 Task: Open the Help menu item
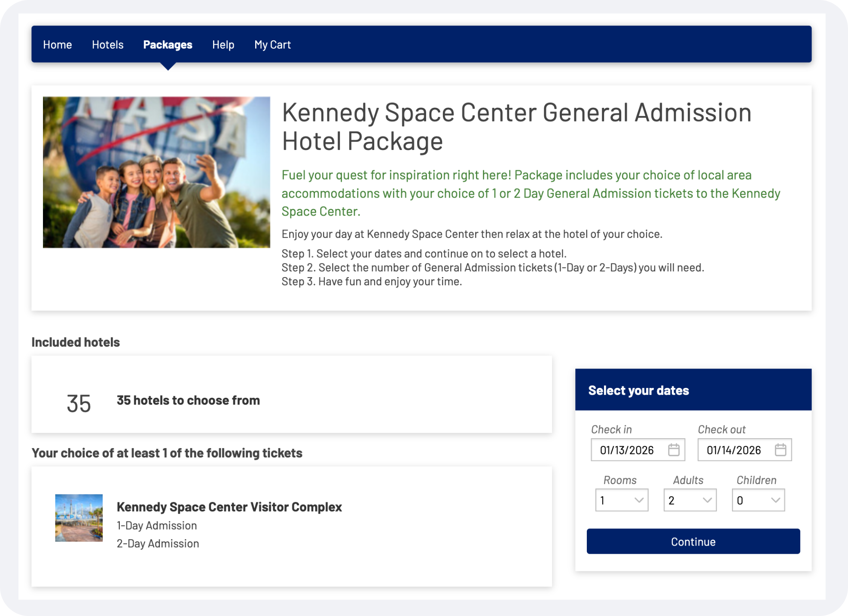[x=223, y=45]
